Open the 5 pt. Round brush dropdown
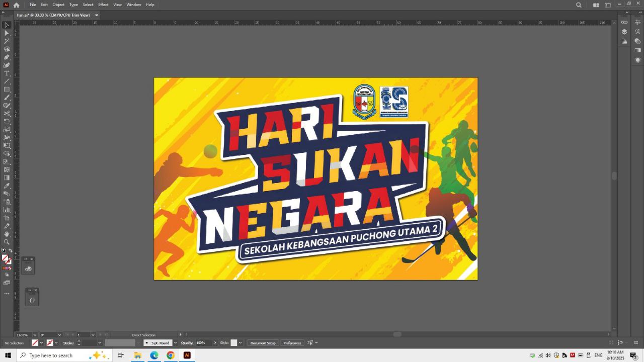644x362 pixels. point(175,343)
